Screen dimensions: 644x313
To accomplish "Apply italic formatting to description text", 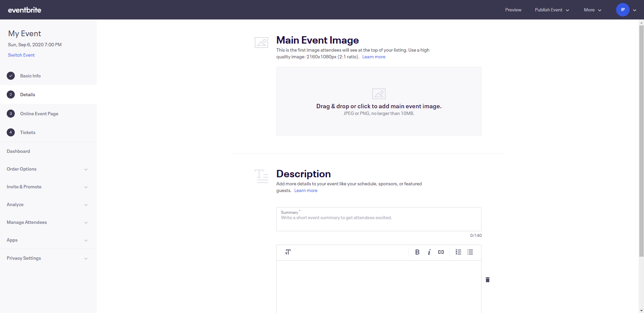I will click(429, 252).
